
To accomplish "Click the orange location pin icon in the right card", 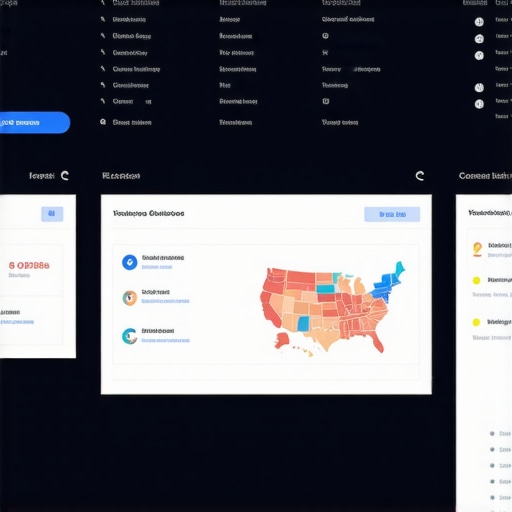I will [x=477, y=249].
